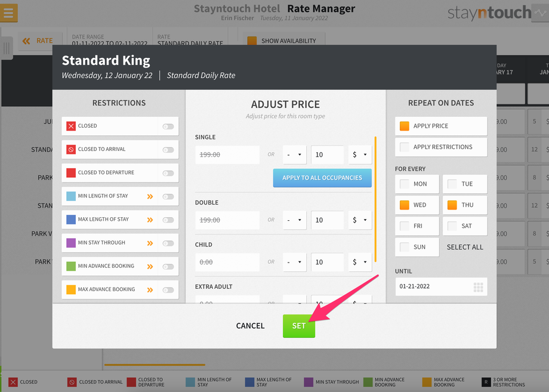This screenshot has height=392, width=549.
Task: Open Max Advance Booking details arrows
Action: click(x=150, y=290)
